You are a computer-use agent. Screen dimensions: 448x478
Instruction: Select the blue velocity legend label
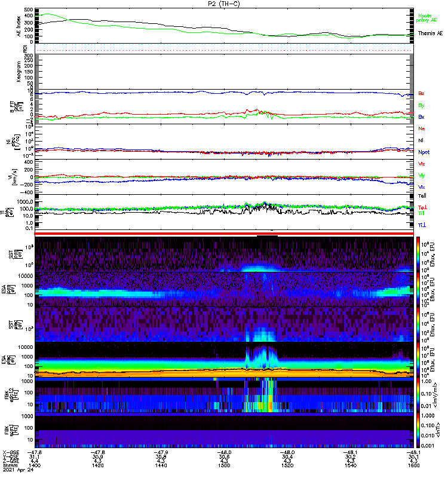(x=422, y=187)
